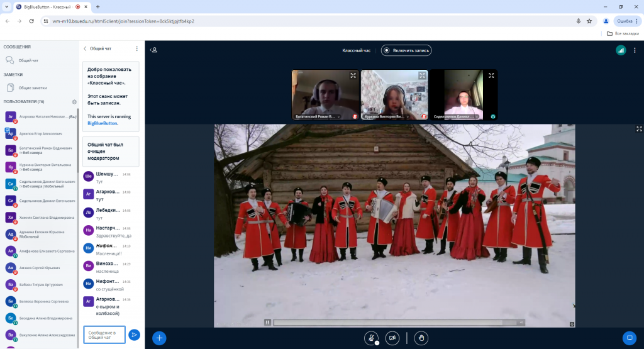Viewport: 644px width, 349px height.
Task: Click Шемшу... chat message avatar
Action: [x=88, y=177]
